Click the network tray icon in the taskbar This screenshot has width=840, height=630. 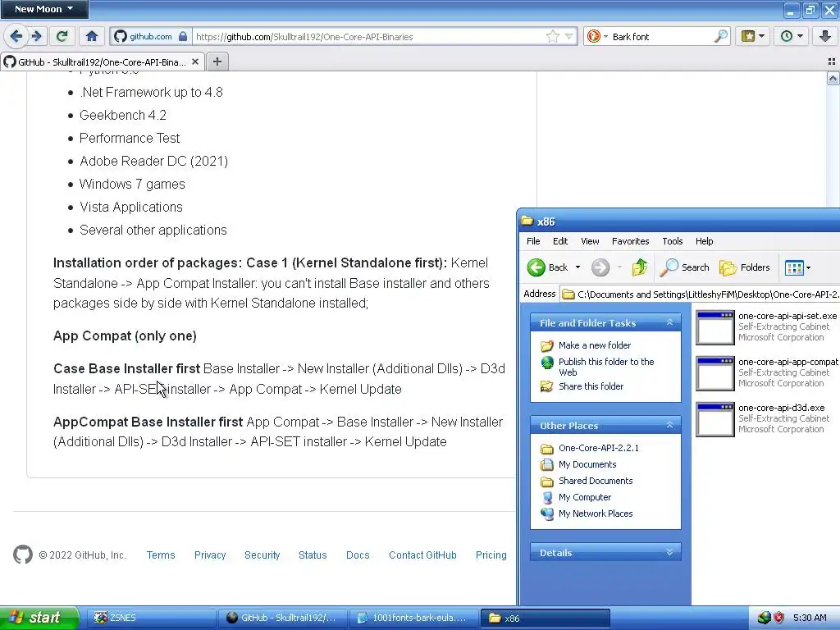765,618
